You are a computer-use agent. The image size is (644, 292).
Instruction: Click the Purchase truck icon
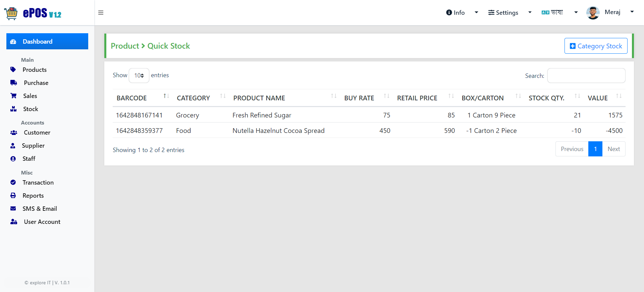click(13, 83)
